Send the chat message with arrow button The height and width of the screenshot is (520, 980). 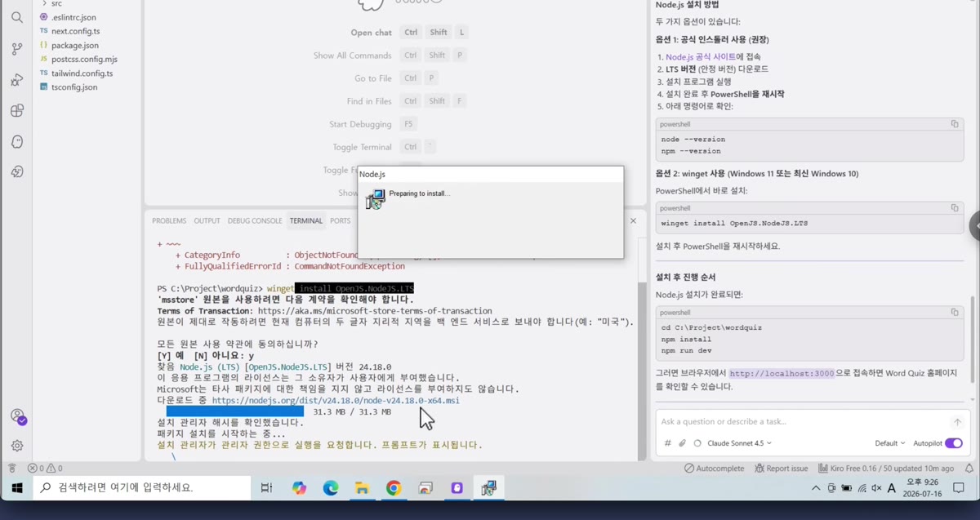(x=957, y=422)
